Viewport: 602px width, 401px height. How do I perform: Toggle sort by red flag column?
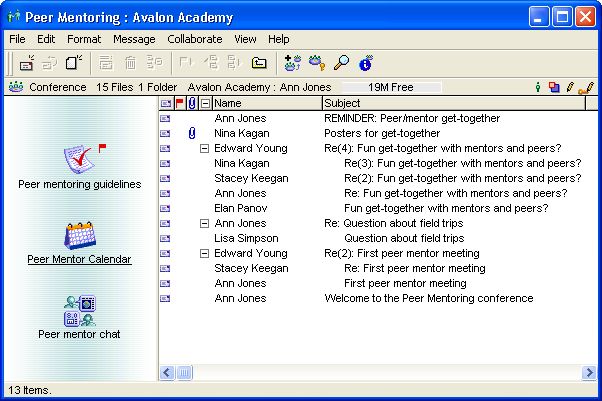pos(179,103)
